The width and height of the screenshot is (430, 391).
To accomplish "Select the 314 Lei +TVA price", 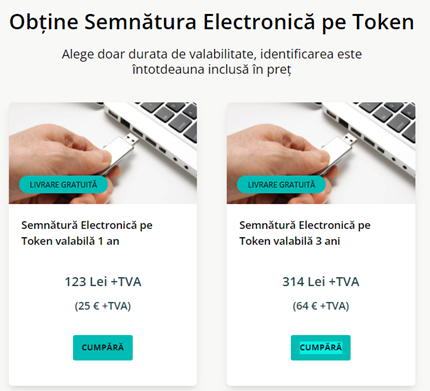I will [321, 282].
